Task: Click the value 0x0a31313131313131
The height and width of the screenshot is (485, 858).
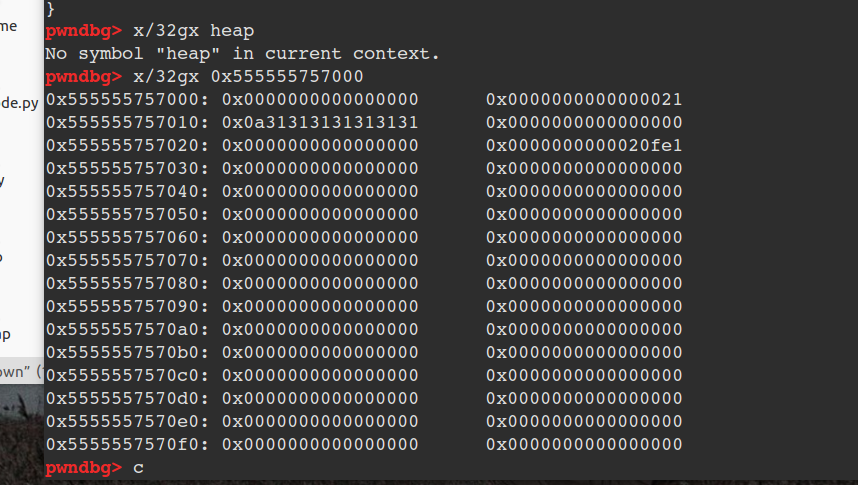Action: [x=320, y=123]
